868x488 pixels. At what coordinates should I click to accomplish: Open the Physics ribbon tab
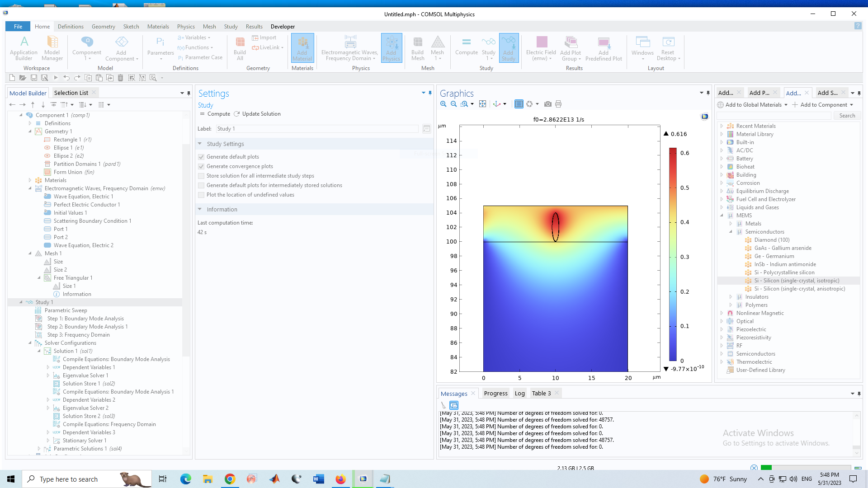coord(185,27)
